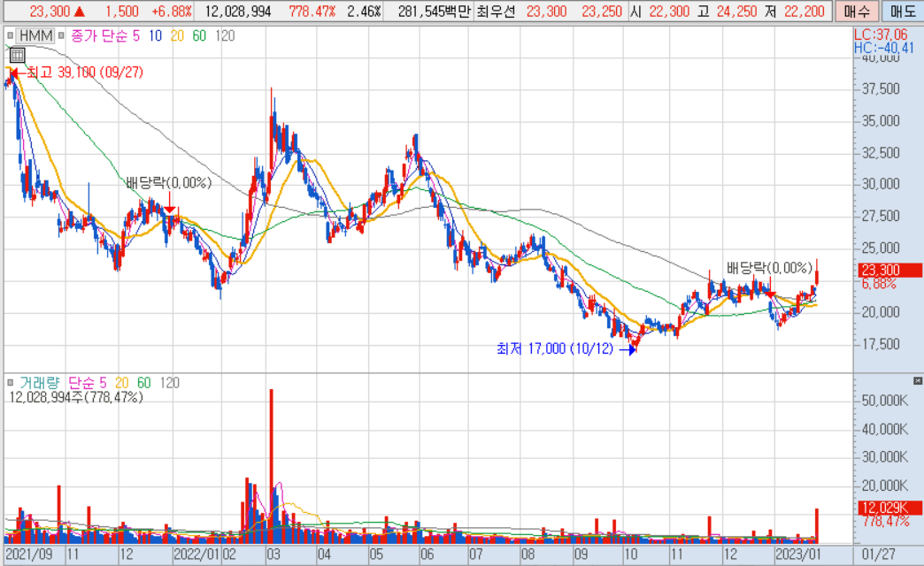Toggle the square beside 거래량 in volume panel
Screen dimensions: 924x566
coord(10,383)
